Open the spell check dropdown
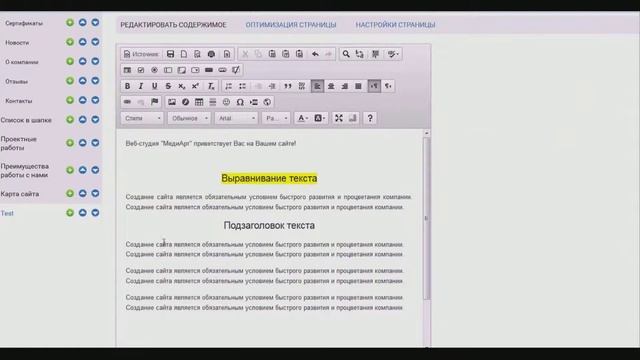Screen dimensions: 640x360 click(393, 54)
